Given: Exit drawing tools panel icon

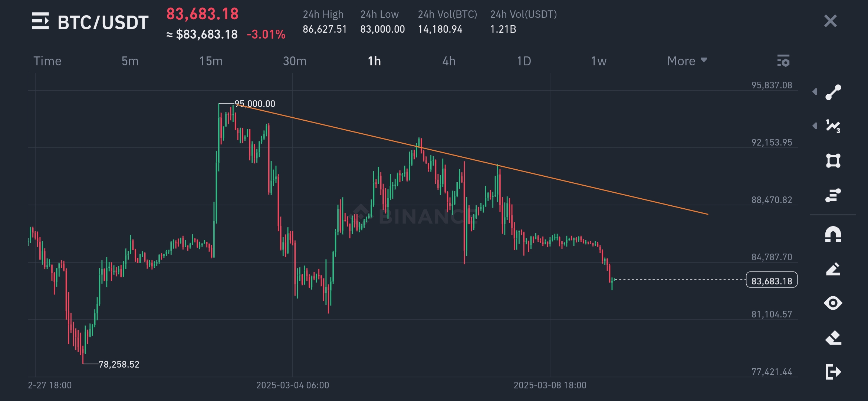Looking at the screenshot, I should pos(833,372).
